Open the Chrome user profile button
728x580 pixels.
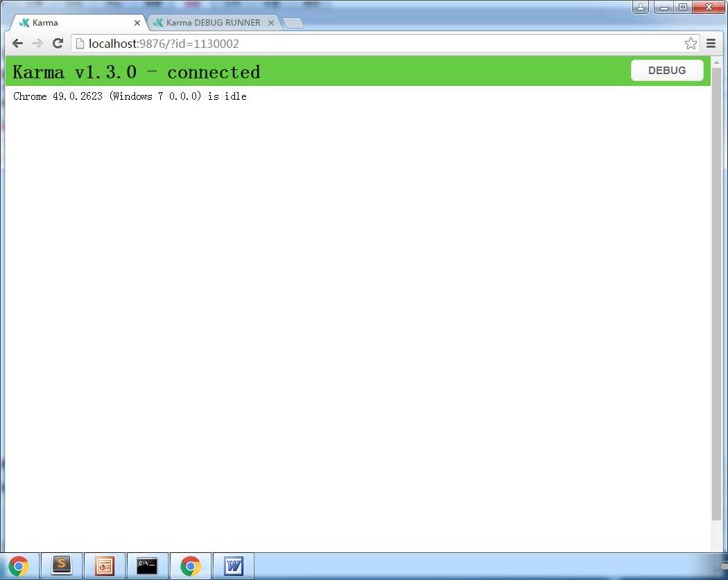(x=640, y=7)
